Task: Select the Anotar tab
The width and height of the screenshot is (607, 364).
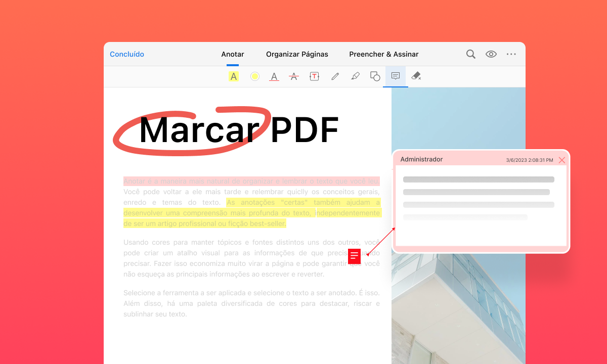Action: pos(232,54)
